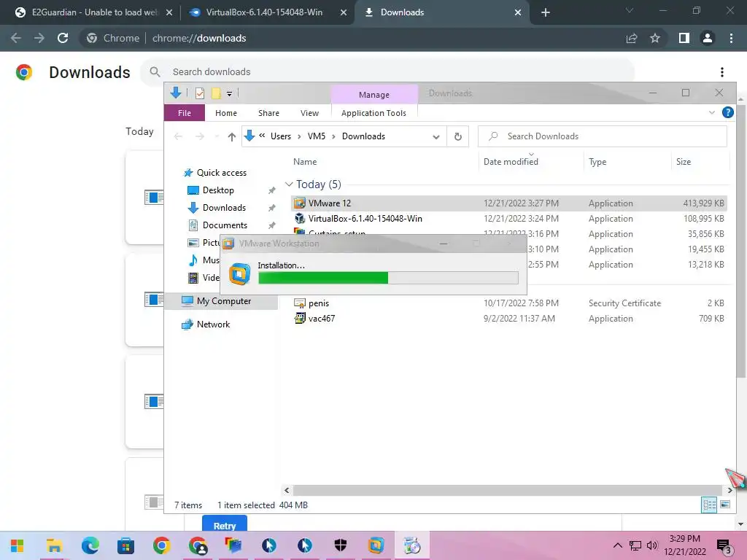Screen dimensions: 747x560
Task: Open Chrome profile avatar
Action: click(x=708, y=38)
